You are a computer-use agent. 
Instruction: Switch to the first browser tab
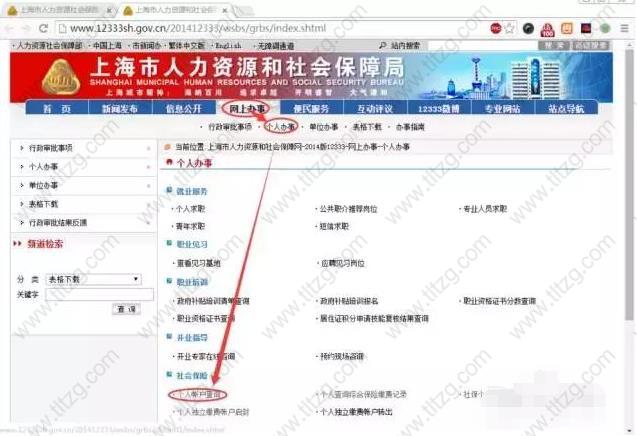pyautogui.click(x=57, y=10)
